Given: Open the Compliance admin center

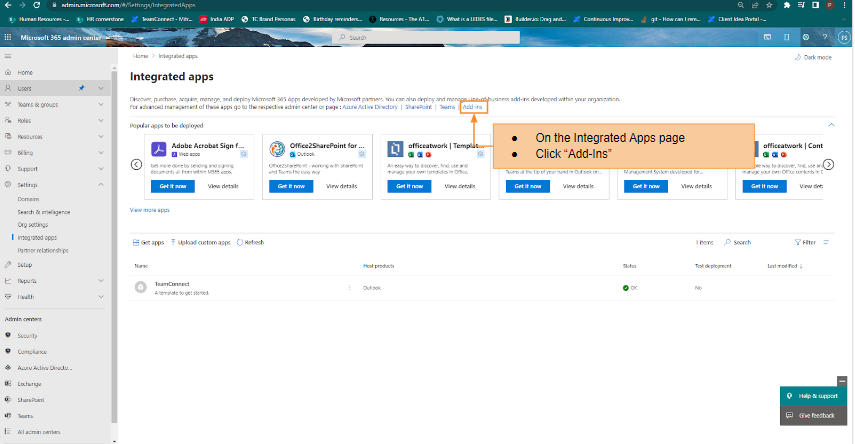Looking at the screenshot, I should [x=32, y=352].
